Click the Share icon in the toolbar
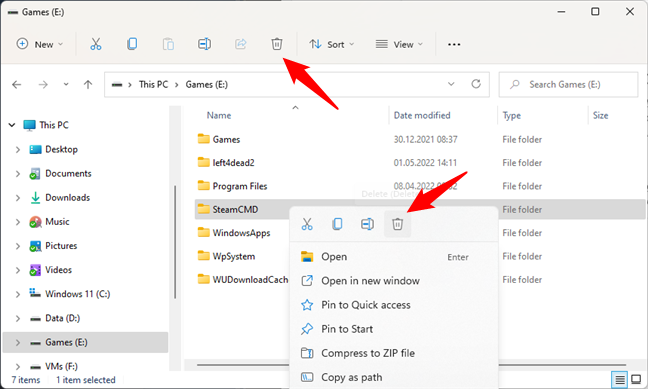 pos(241,44)
